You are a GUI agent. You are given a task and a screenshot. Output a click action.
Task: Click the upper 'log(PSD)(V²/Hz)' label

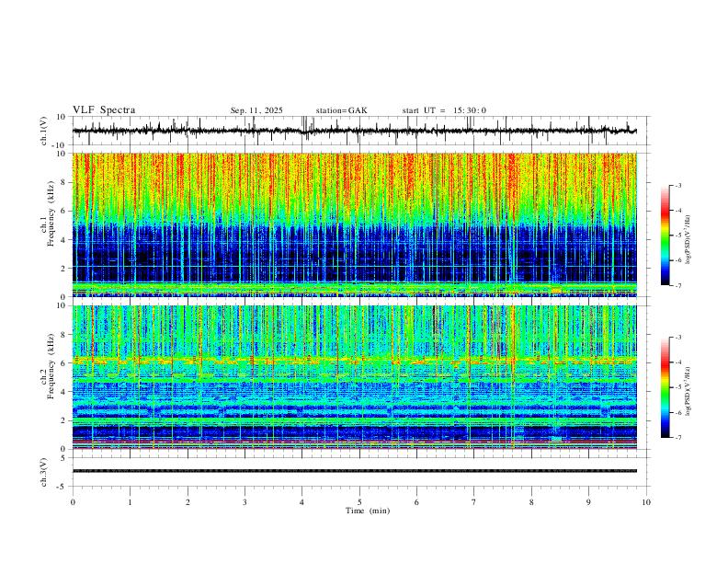[688, 240]
